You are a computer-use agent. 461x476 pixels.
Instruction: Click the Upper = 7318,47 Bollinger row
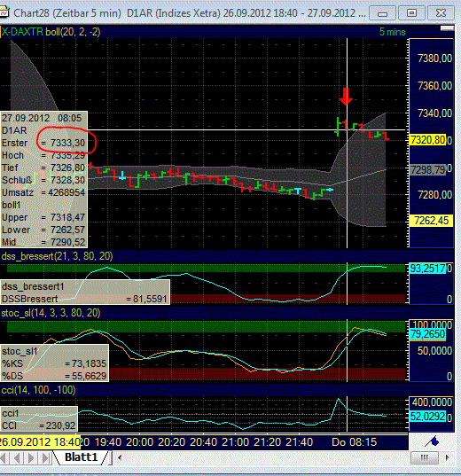tap(43, 217)
